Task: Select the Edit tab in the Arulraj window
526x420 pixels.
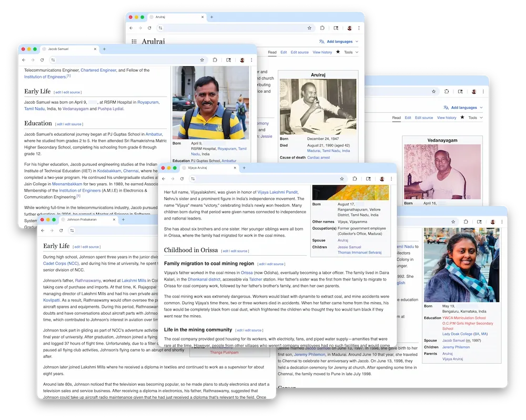Action: coord(284,53)
